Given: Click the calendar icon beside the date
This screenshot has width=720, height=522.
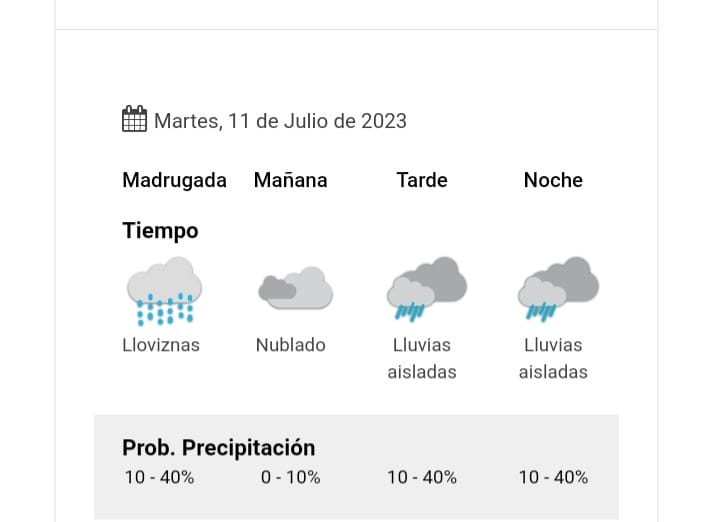Looking at the screenshot, I should 134,120.
